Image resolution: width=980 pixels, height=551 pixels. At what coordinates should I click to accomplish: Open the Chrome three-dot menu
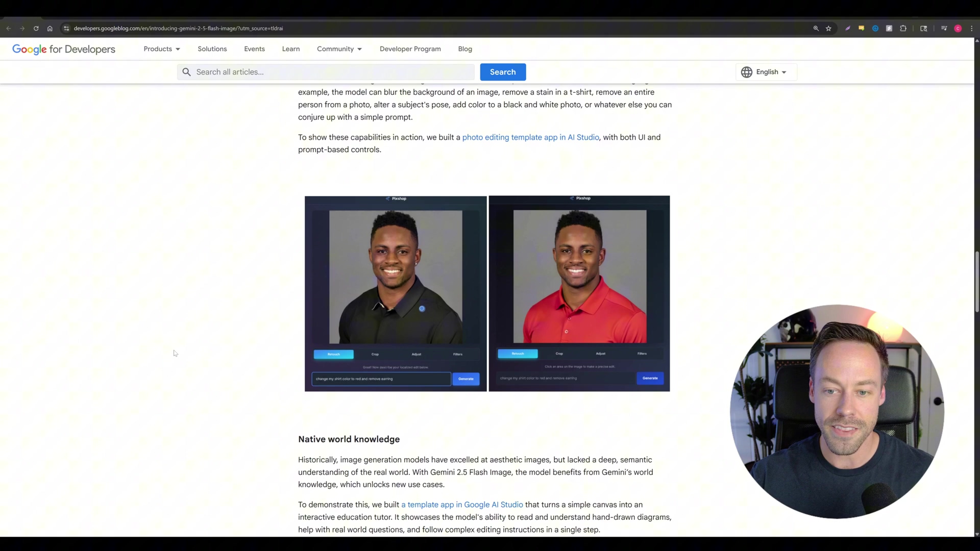[972, 29]
